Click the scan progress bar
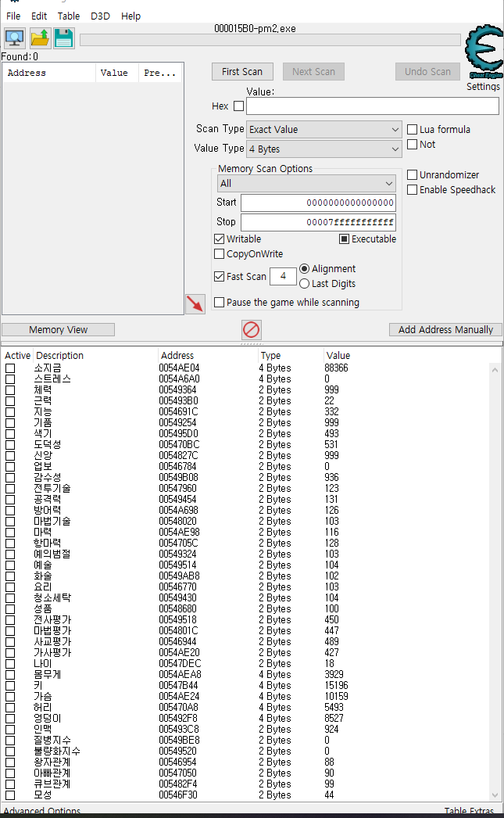 270,40
